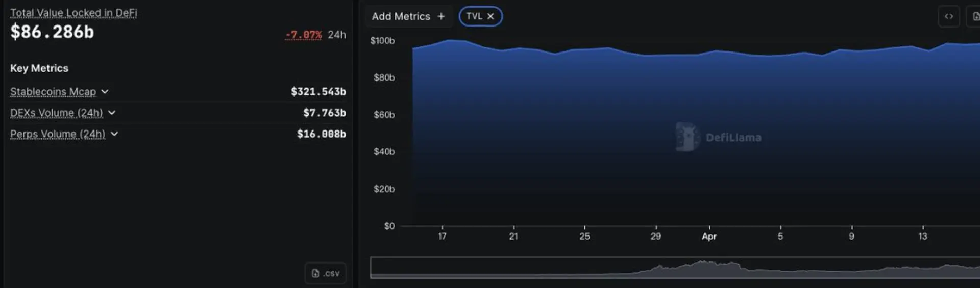Click the plus icon beside Add Metrics

441,16
